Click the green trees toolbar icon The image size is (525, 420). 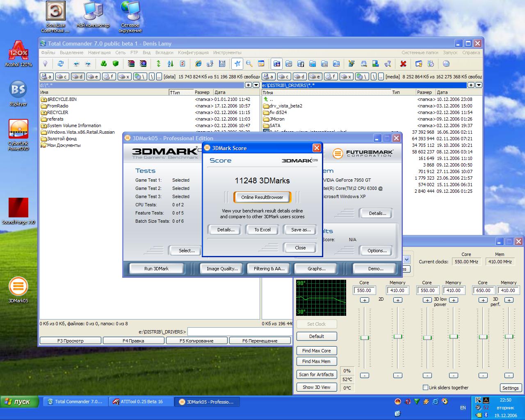(104, 64)
